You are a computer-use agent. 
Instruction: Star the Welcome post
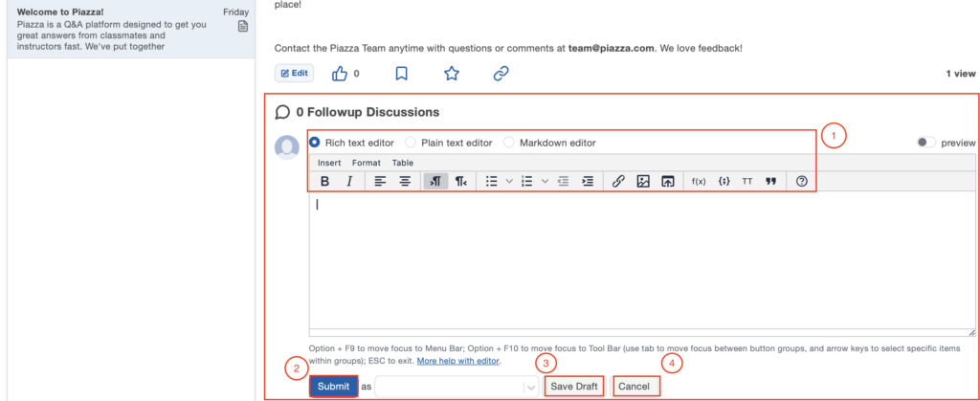coord(452,74)
